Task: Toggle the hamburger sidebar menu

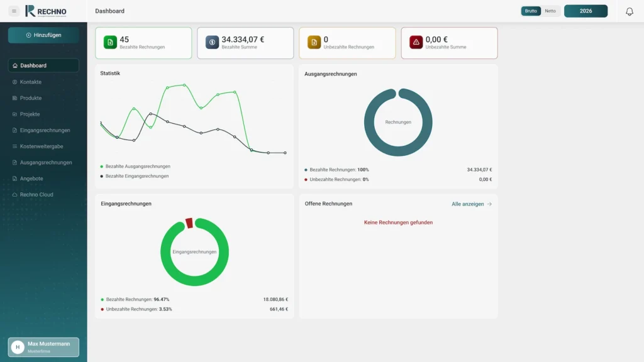Action: 14,11
